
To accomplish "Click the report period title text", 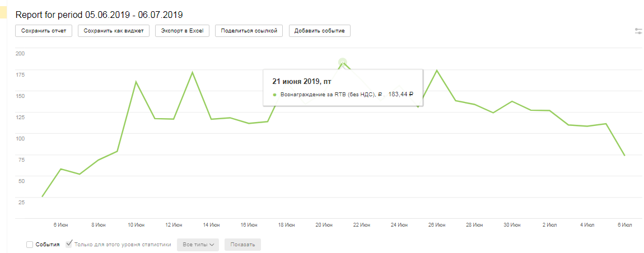I will (x=99, y=15).
